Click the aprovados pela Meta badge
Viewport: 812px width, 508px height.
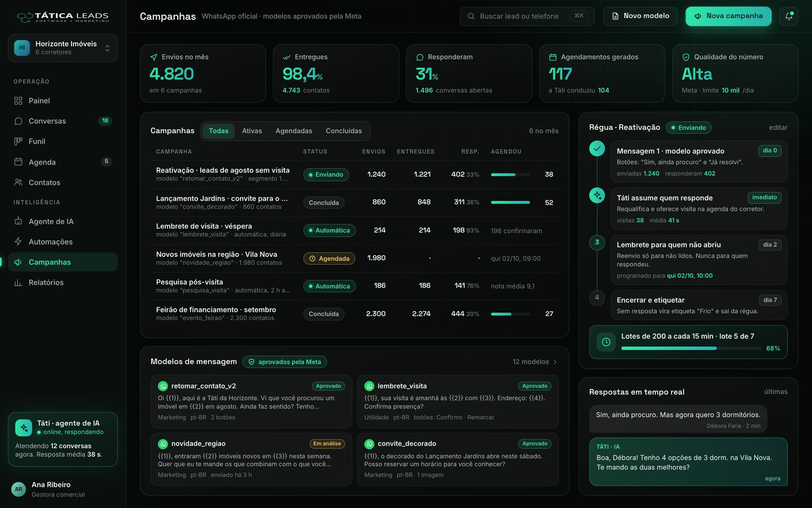(x=285, y=362)
